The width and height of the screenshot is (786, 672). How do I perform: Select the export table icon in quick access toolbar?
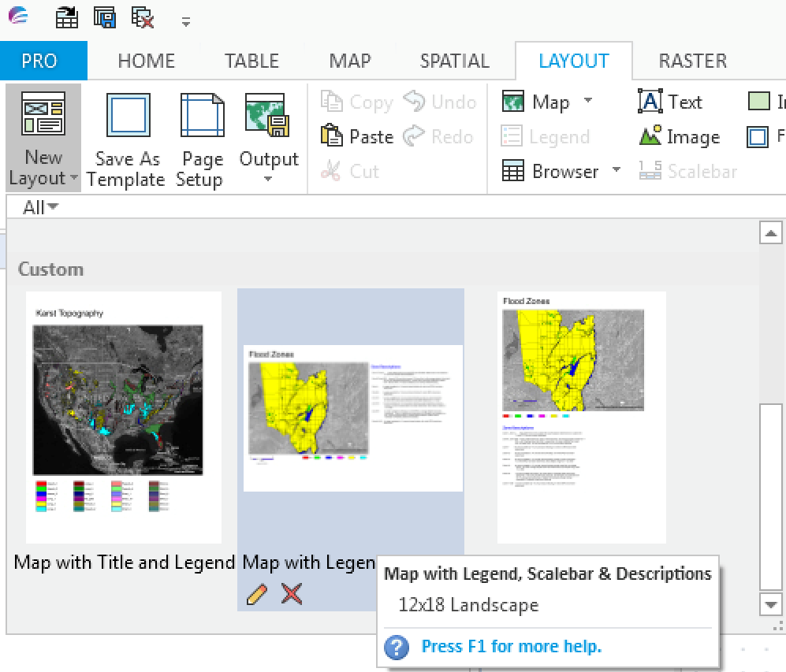(x=67, y=16)
